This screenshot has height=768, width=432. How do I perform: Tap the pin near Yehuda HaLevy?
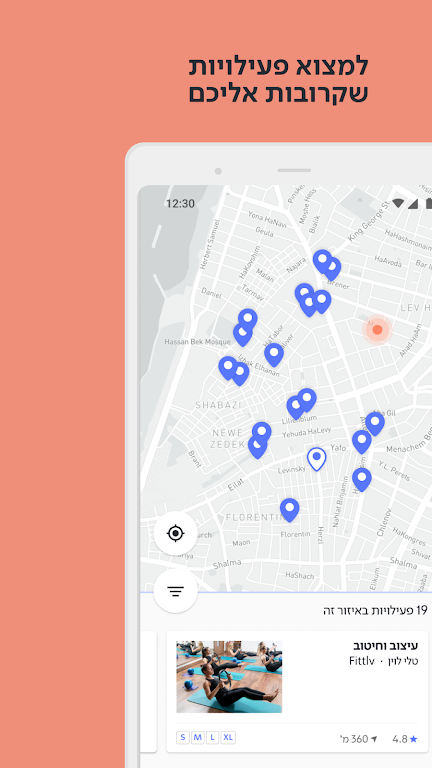pyautogui.click(x=262, y=433)
